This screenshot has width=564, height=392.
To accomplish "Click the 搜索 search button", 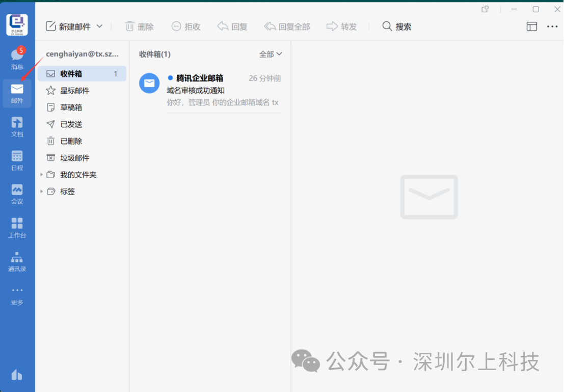I will [x=397, y=26].
